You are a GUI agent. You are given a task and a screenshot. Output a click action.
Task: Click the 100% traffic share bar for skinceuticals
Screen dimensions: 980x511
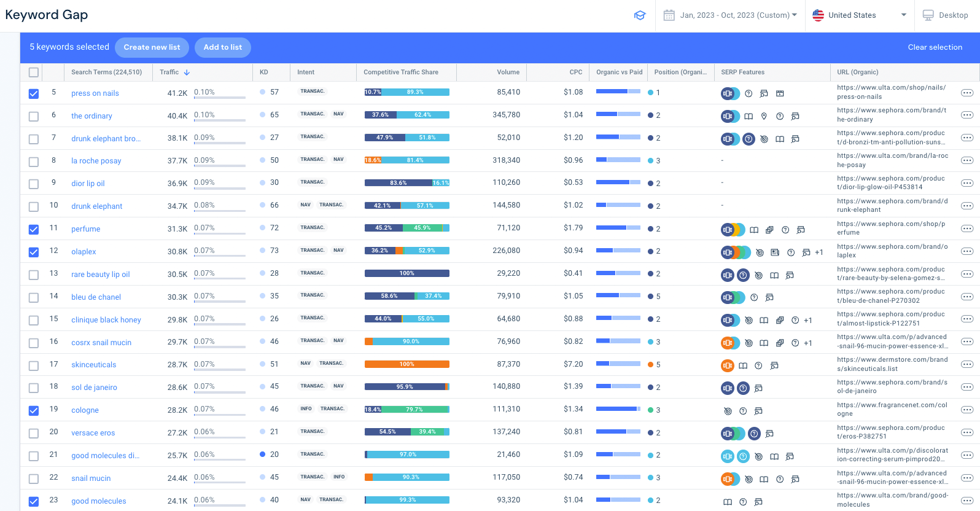click(407, 364)
